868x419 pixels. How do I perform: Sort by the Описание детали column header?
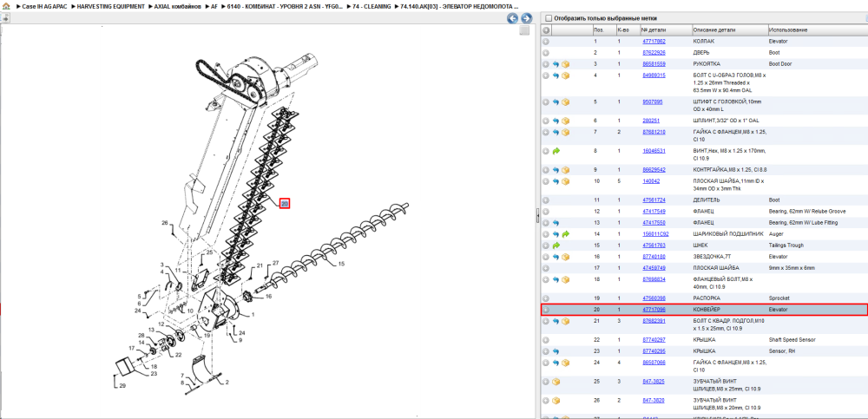pos(714,29)
